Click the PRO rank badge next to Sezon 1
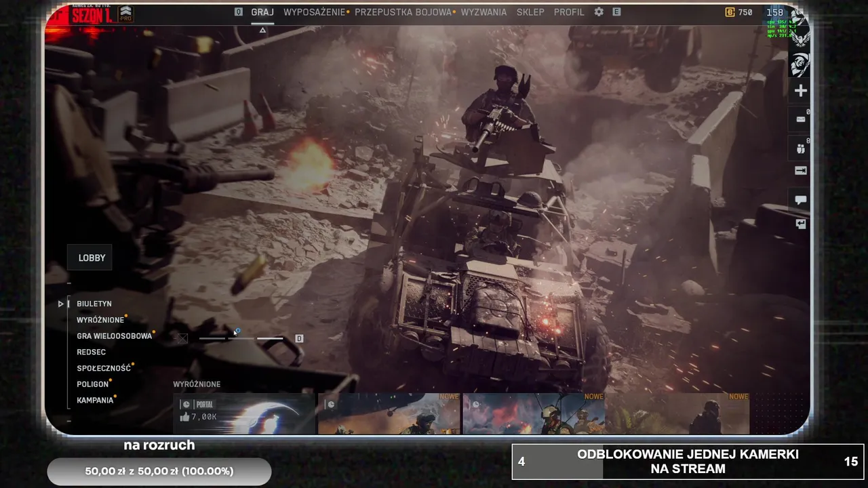 (x=125, y=13)
